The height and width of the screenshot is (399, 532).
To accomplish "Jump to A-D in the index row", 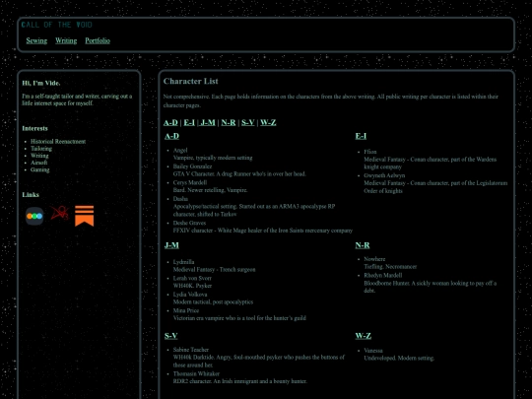I will [170, 122].
